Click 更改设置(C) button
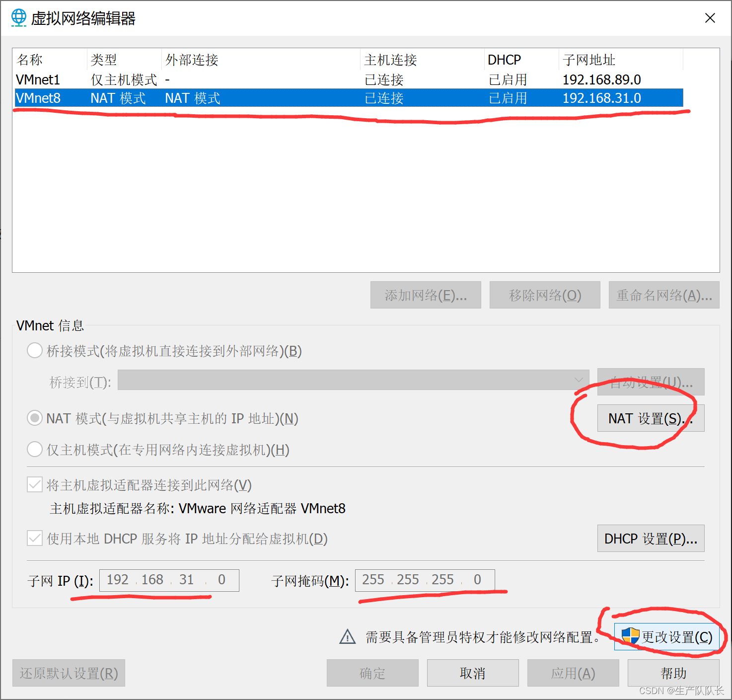 pyautogui.click(x=667, y=636)
